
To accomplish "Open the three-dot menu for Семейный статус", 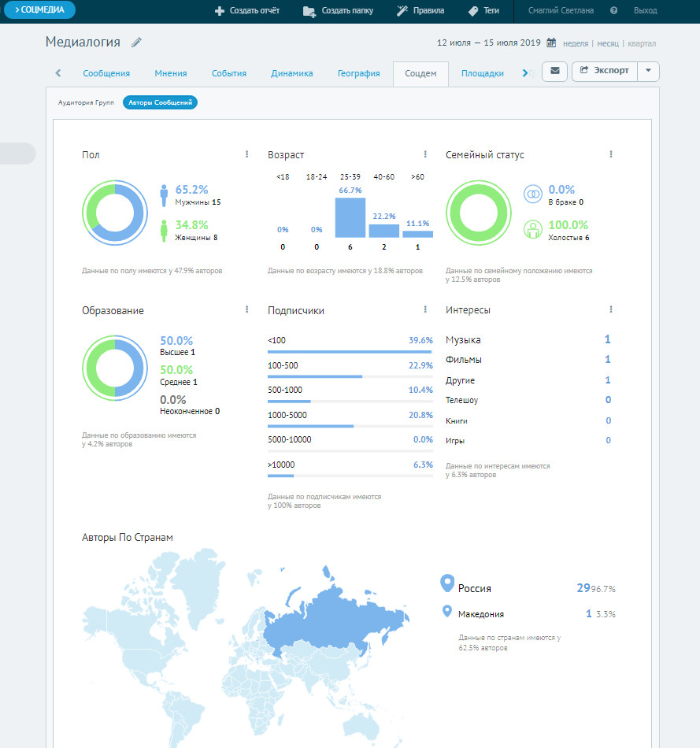I will click(x=610, y=155).
